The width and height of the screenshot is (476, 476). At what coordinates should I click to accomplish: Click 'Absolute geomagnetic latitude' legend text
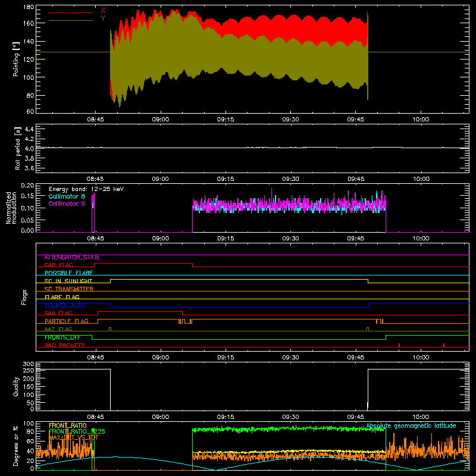click(x=411, y=426)
